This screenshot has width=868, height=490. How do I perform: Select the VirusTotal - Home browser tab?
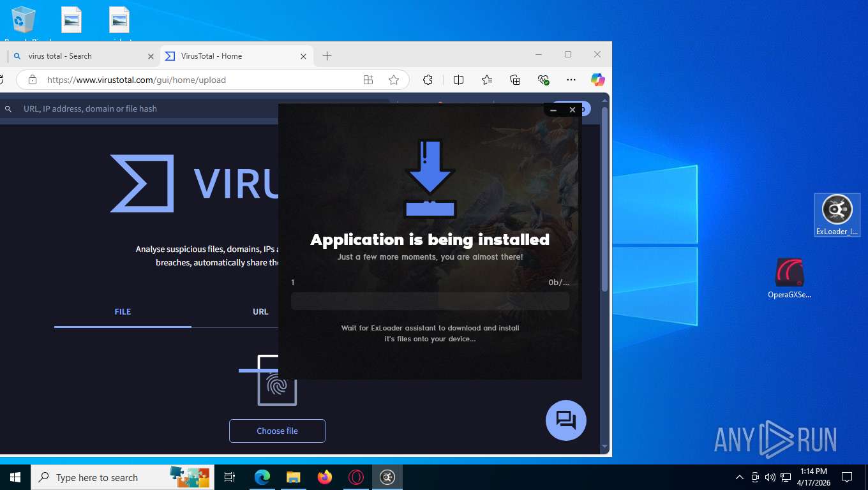tap(236, 56)
